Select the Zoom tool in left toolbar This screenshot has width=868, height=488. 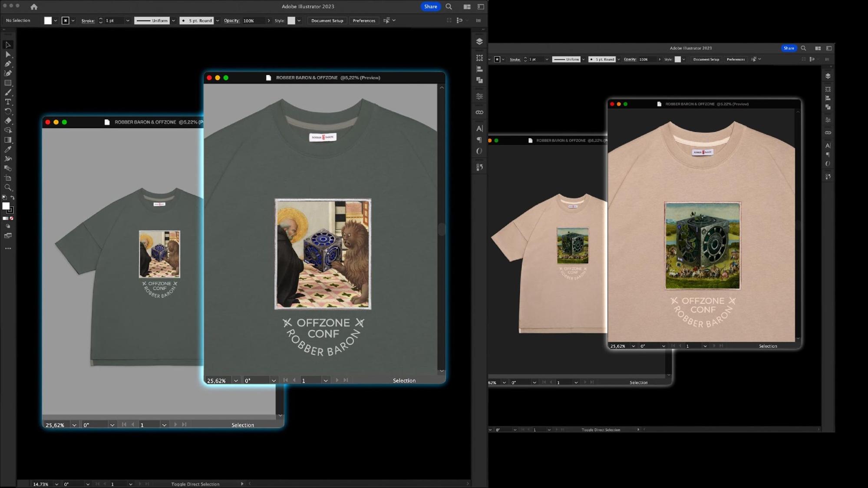8,187
